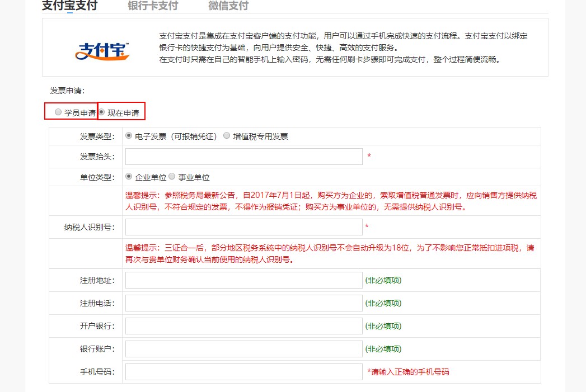Click into the 注册地址 field
Image resolution: width=586 pixels, height=392 pixels.
coord(243,280)
